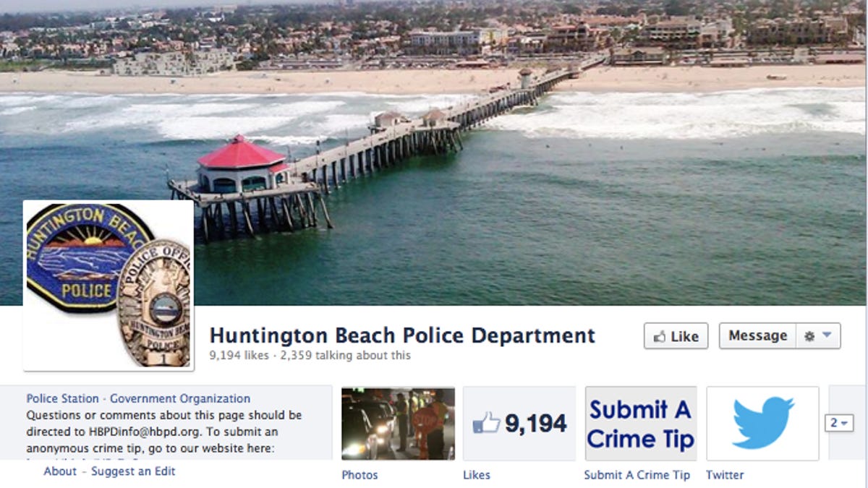Open the About link
This screenshot has height=488, width=868.
(x=59, y=471)
